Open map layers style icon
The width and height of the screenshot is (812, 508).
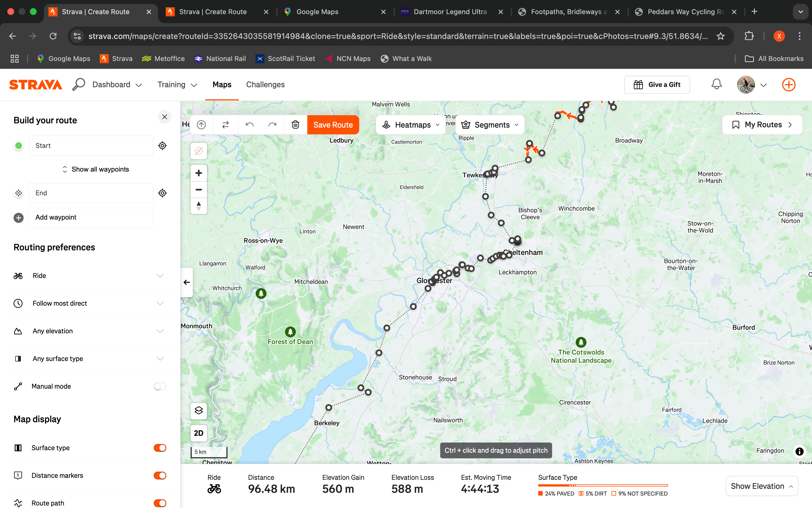(x=199, y=411)
